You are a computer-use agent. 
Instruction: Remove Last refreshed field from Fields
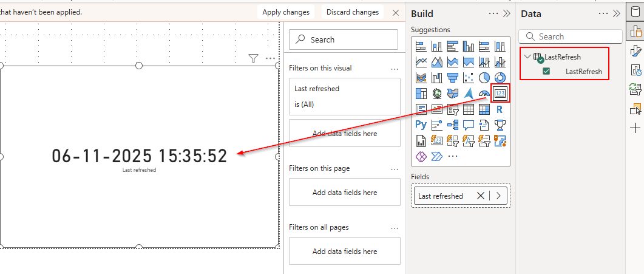(x=481, y=196)
